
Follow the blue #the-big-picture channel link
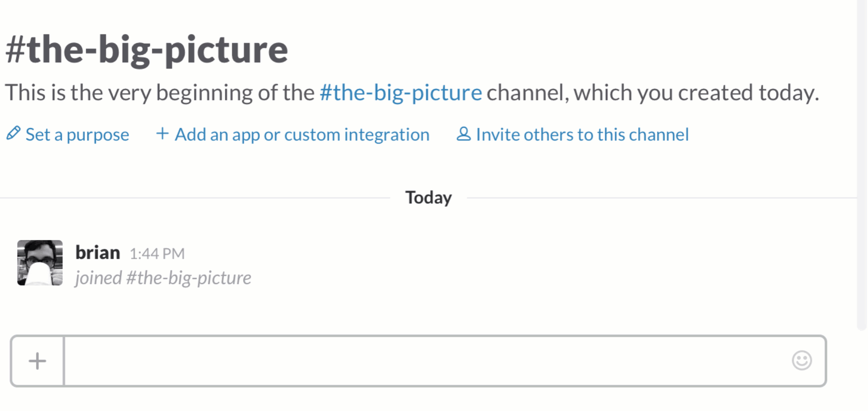point(401,93)
